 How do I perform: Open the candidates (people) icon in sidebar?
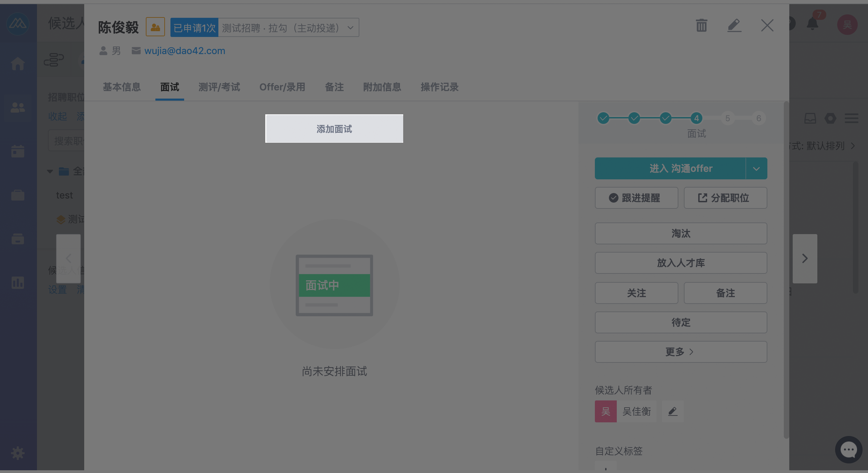(17, 108)
